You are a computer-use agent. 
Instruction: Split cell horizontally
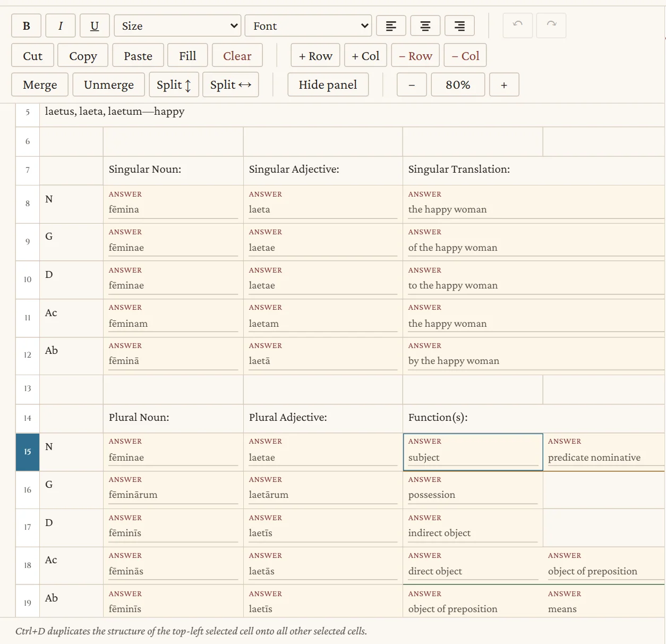coord(231,85)
